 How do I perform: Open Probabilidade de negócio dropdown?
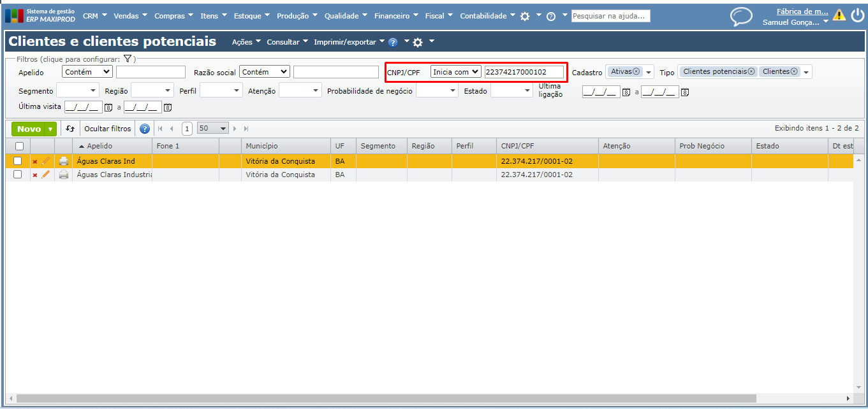point(437,90)
